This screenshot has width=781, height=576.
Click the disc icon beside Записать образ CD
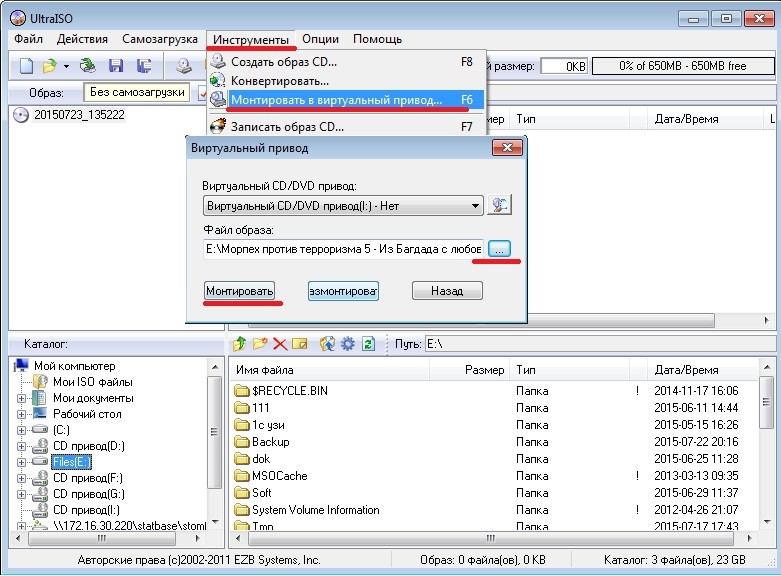pos(218,127)
